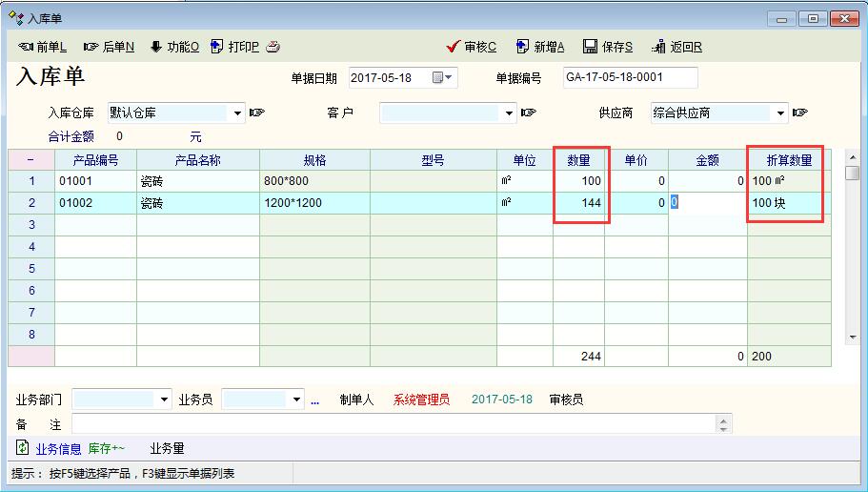The height and width of the screenshot is (492, 868).
Task: Click the ellipsis button beside 业务员
Action: click(x=314, y=400)
